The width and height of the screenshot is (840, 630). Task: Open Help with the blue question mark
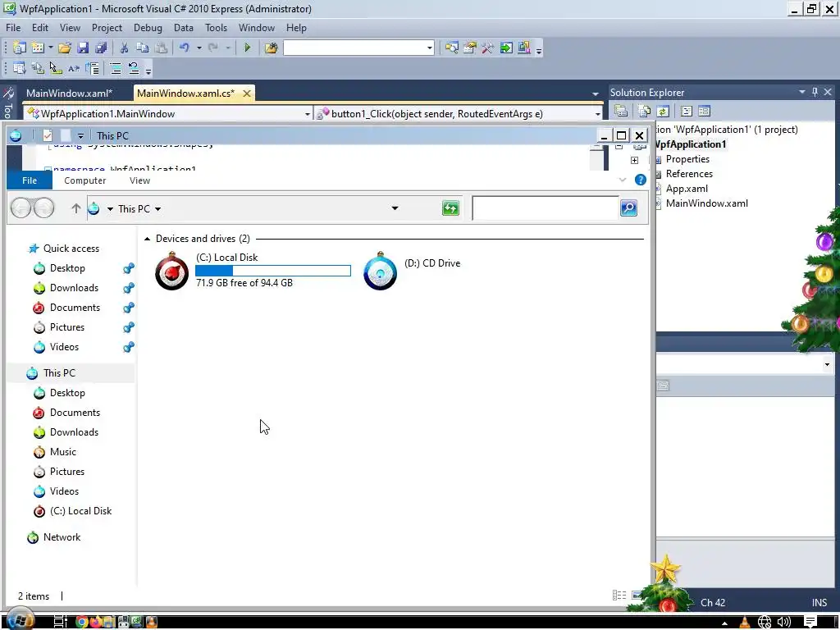point(640,180)
